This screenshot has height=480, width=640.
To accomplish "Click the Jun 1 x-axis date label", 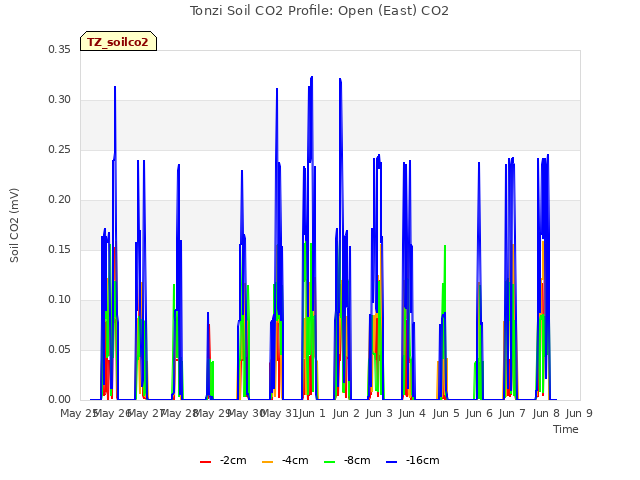I will click(x=312, y=413).
